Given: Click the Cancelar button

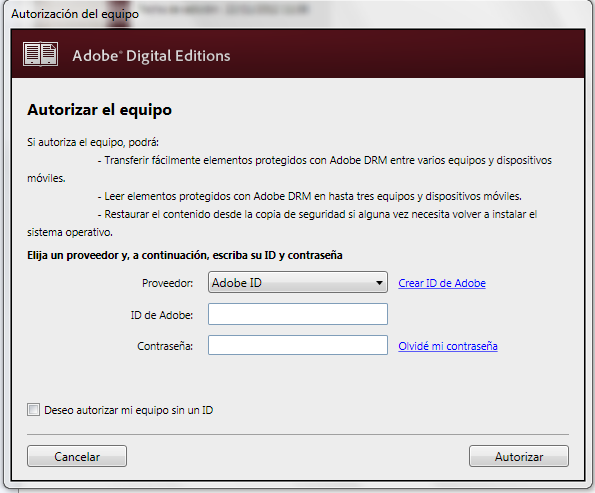Looking at the screenshot, I should pyautogui.click(x=77, y=457).
